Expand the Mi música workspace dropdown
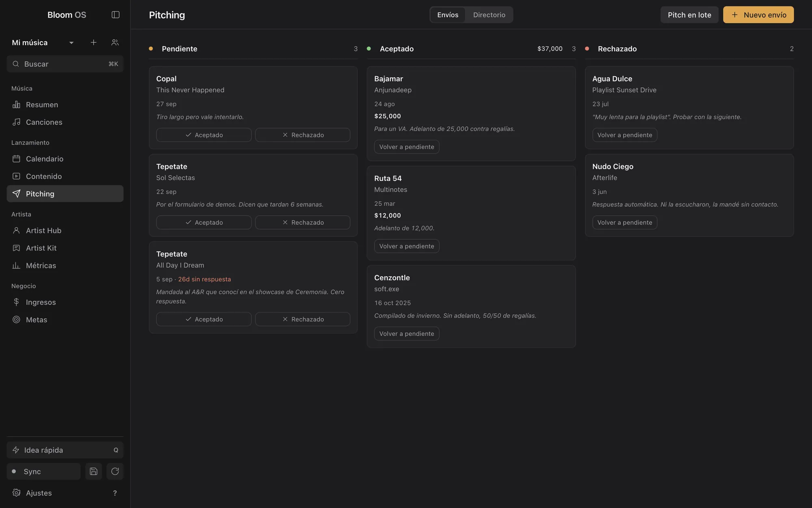This screenshot has height=508, width=812. pyautogui.click(x=43, y=42)
